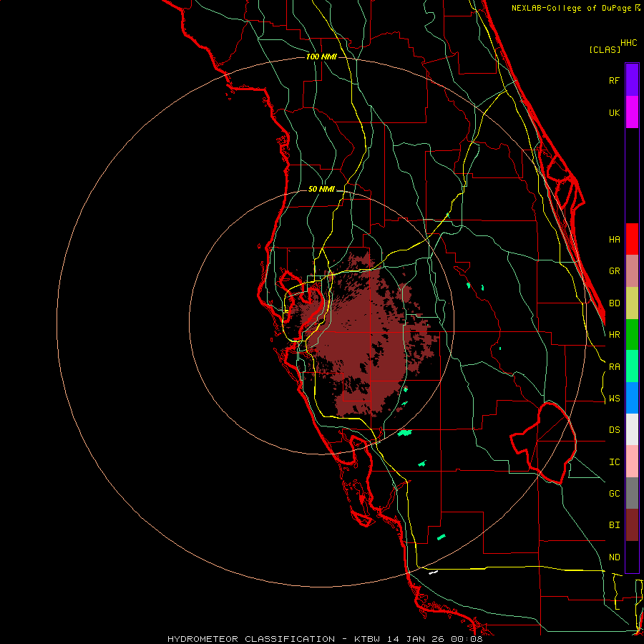This screenshot has width=644, height=644.
Task: Click the GR pink-brown legend swatch
Action: (632, 271)
